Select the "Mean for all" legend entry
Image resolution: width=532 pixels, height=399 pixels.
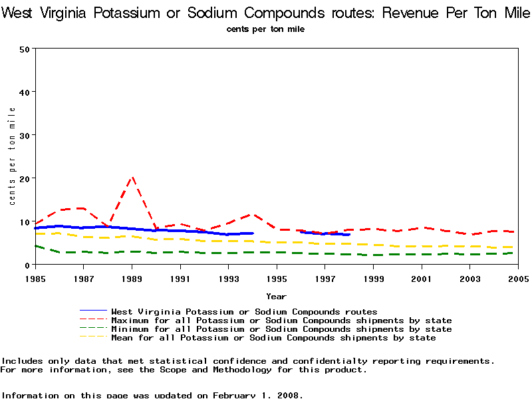coord(273,338)
